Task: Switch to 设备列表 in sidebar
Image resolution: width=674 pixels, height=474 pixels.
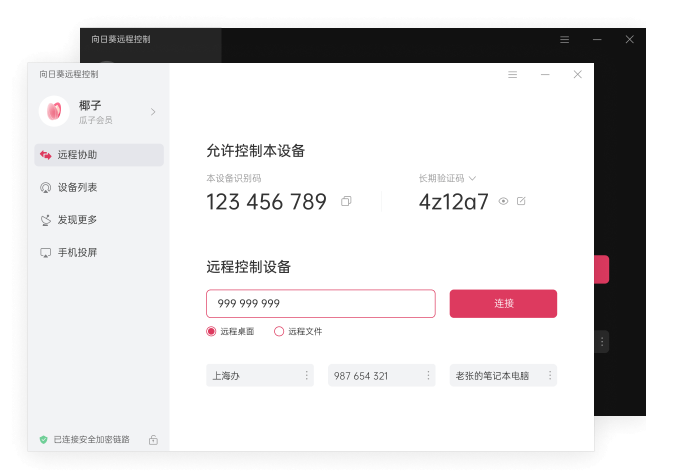Action: 98,187
